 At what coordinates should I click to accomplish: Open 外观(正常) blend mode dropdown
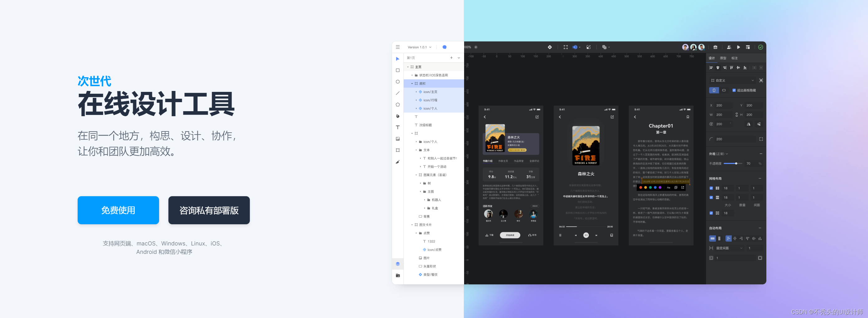click(x=718, y=154)
